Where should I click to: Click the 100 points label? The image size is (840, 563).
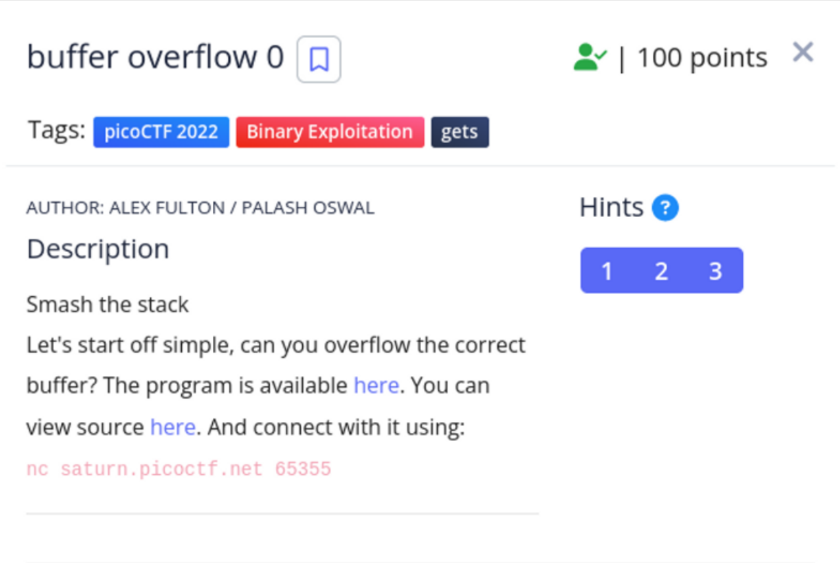702,58
